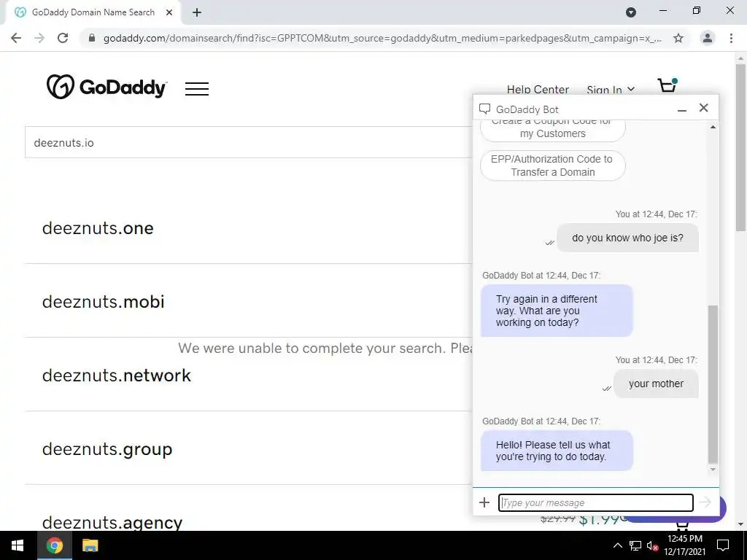Open the hamburger navigation menu
747x560 pixels.
197,88
